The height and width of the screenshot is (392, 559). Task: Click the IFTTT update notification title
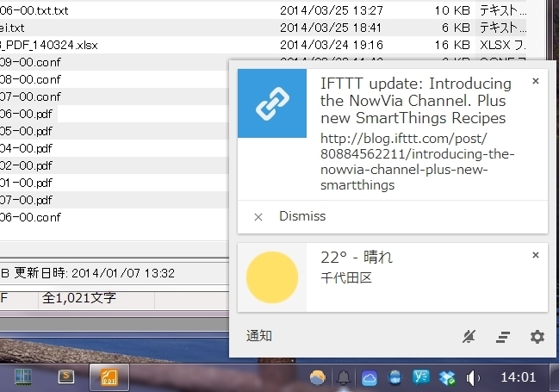[x=415, y=101]
